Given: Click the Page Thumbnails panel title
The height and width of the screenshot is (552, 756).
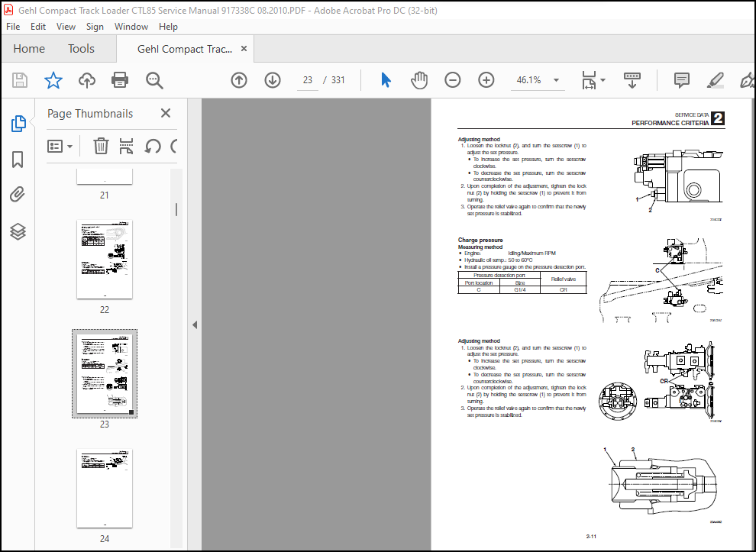Looking at the screenshot, I should click(x=90, y=113).
